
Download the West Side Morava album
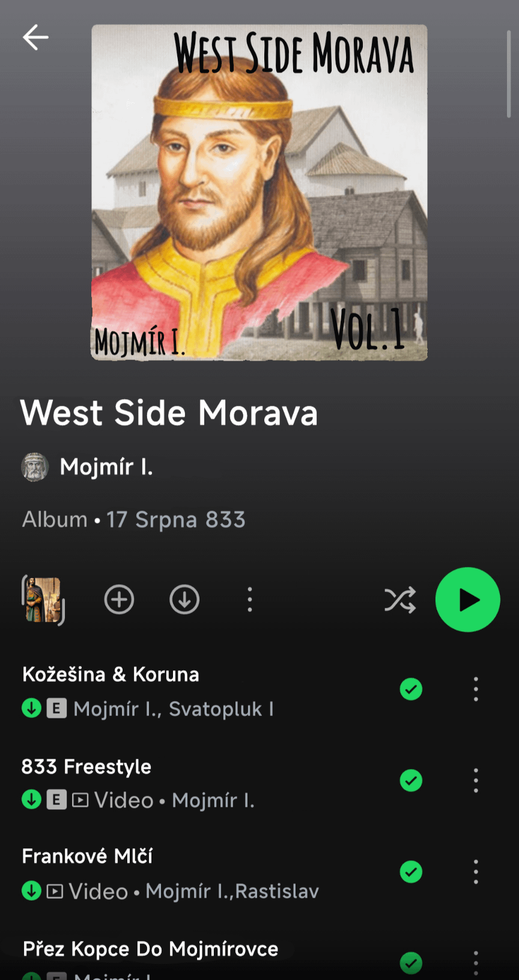(x=184, y=599)
